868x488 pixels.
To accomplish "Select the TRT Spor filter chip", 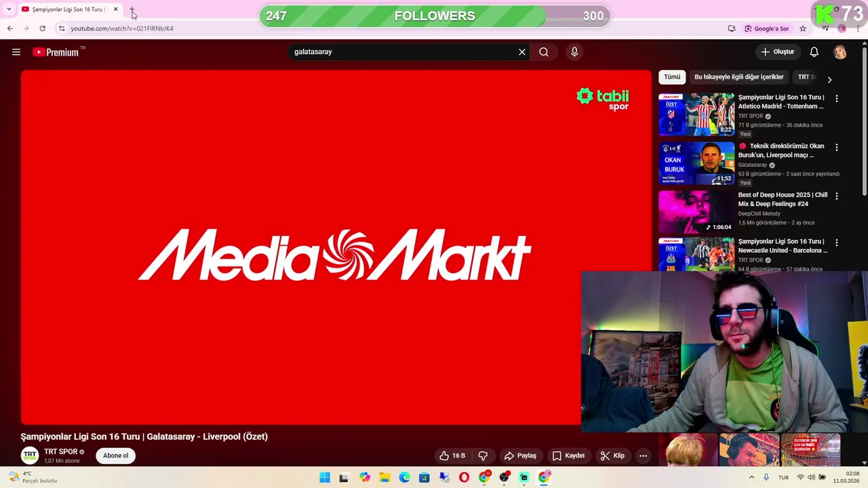I will point(806,77).
